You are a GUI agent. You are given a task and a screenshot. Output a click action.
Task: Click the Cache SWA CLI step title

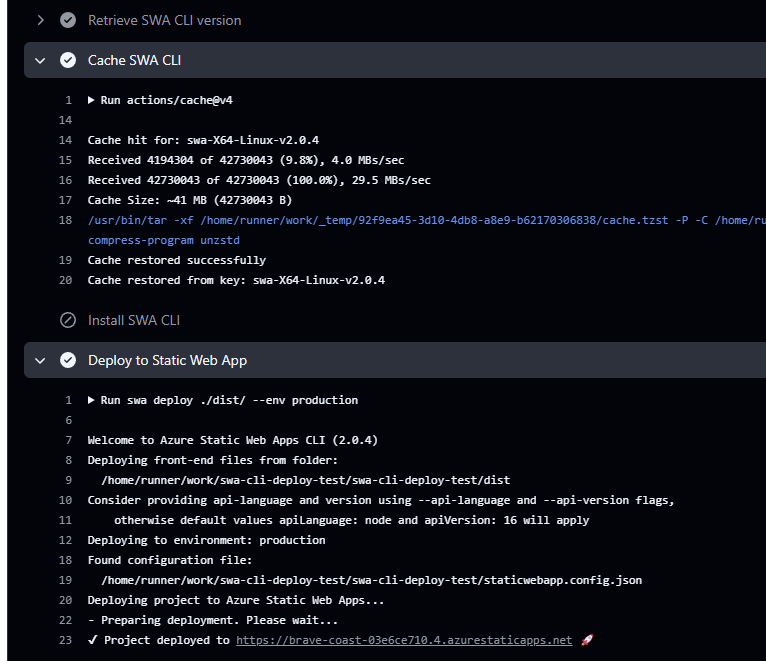coord(134,60)
